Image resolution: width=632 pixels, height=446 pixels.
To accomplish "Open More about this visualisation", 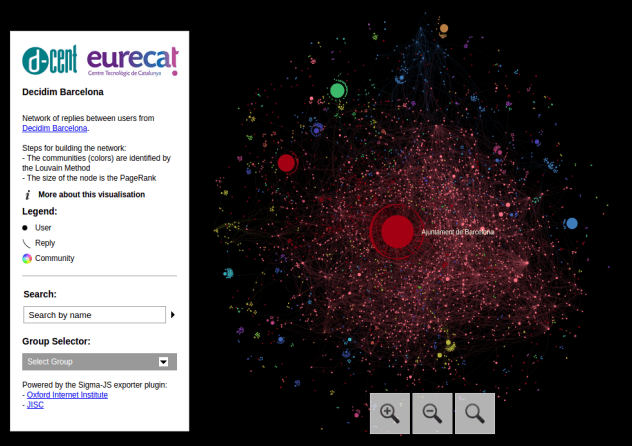I will [91, 195].
